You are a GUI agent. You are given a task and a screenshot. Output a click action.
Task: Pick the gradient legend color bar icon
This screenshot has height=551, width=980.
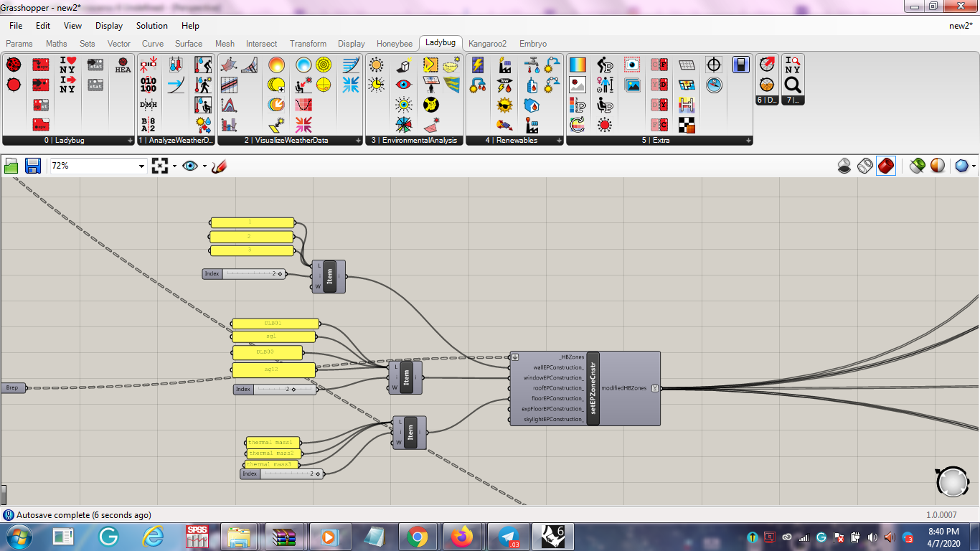[x=578, y=65]
